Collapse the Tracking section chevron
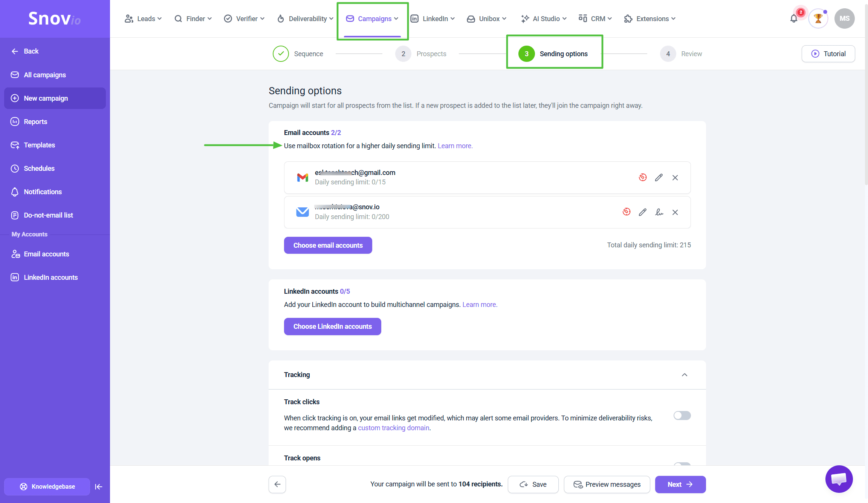This screenshot has height=503, width=868. coord(685,375)
